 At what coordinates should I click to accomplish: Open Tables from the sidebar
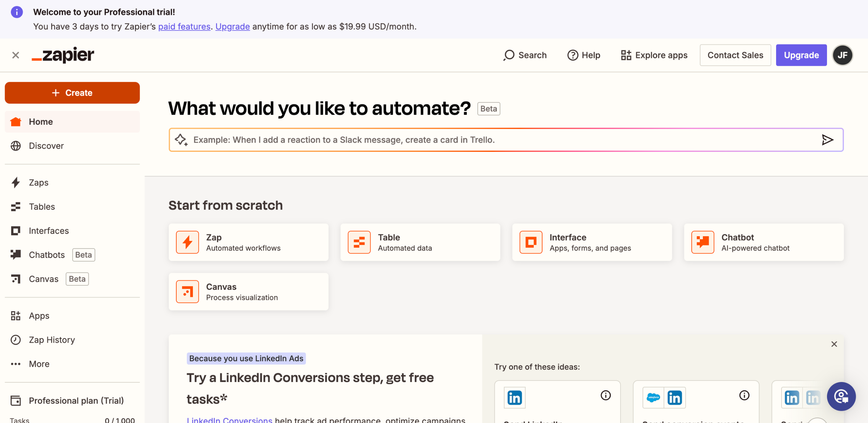coord(42,206)
